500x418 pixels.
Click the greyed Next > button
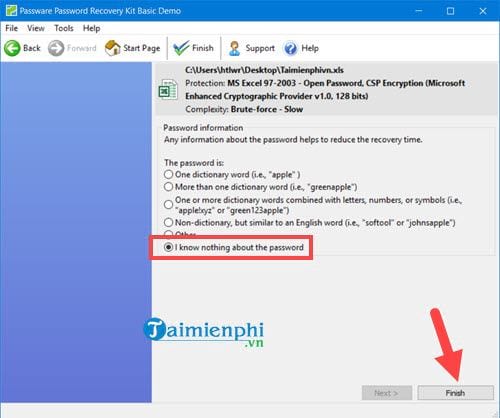[x=387, y=393]
